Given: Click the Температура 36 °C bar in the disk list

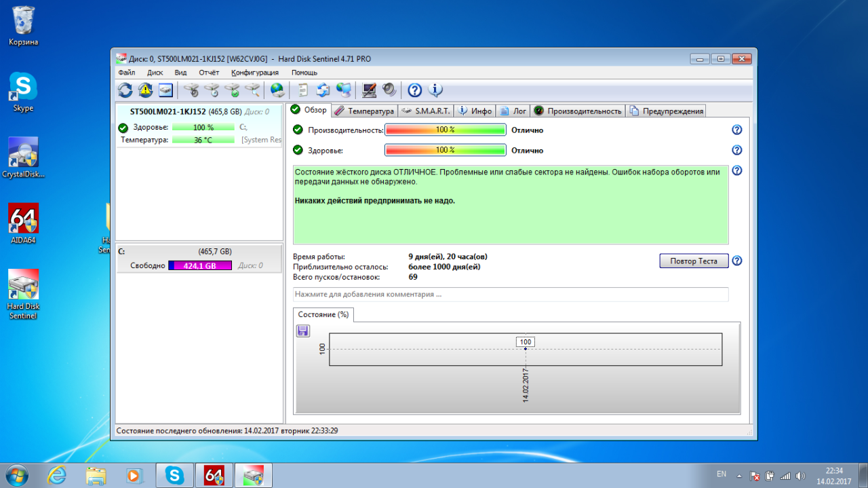Looking at the screenshot, I should point(203,140).
